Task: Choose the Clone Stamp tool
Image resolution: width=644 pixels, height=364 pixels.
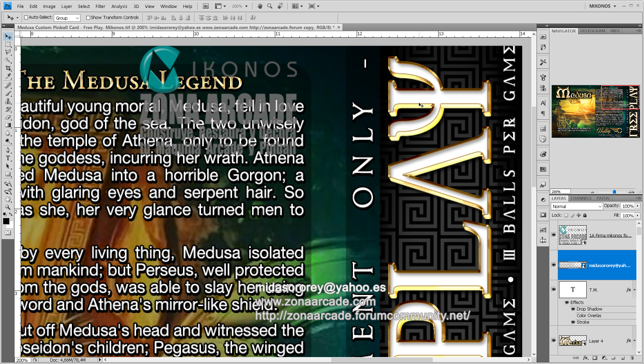Action: tap(8, 101)
